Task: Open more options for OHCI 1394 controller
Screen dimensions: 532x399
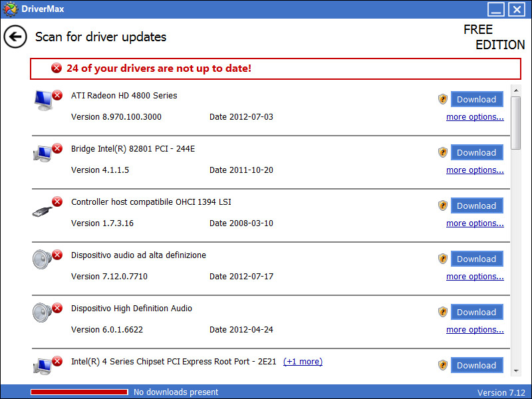Action: (475, 223)
